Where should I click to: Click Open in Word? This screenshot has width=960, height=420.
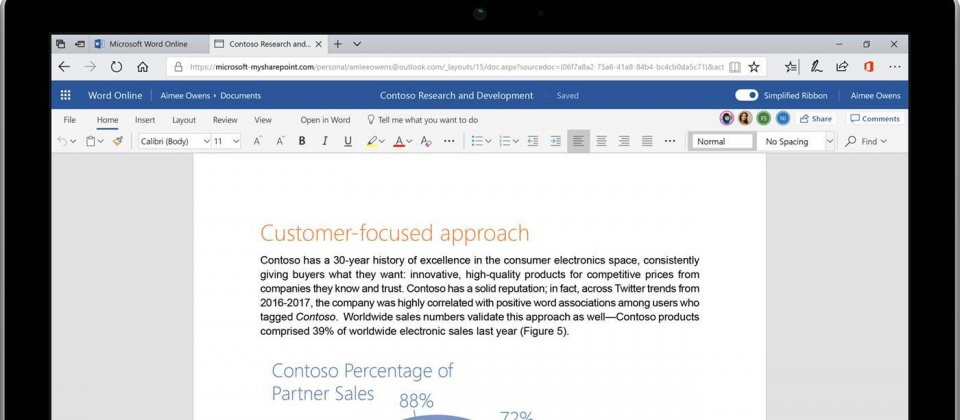pyautogui.click(x=325, y=120)
